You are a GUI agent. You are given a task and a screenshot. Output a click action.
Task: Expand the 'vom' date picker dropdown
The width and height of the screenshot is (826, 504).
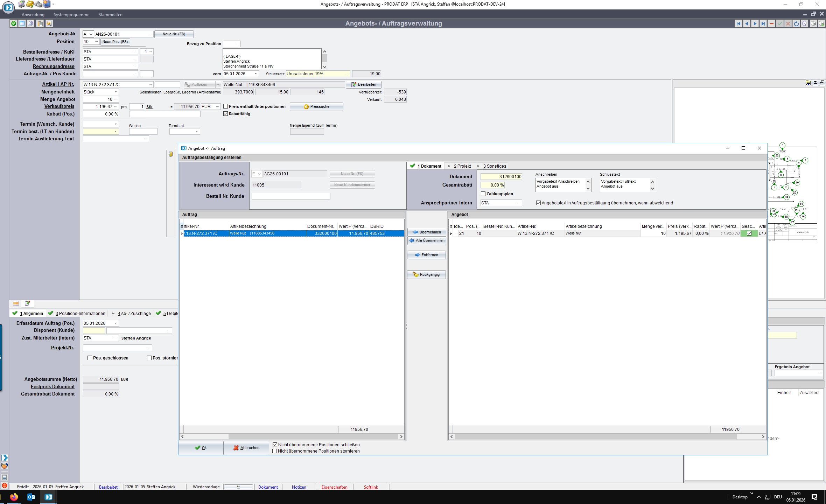[256, 74]
